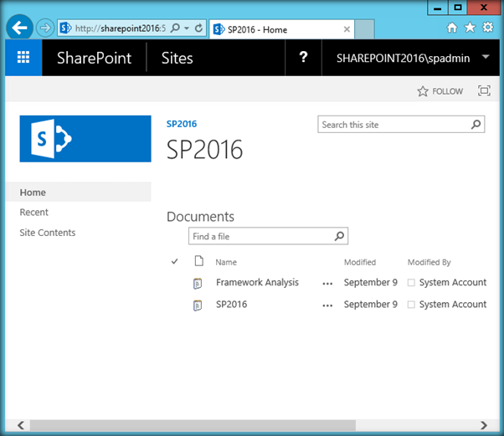
Task: Open the browser home icon
Action: click(452, 28)
